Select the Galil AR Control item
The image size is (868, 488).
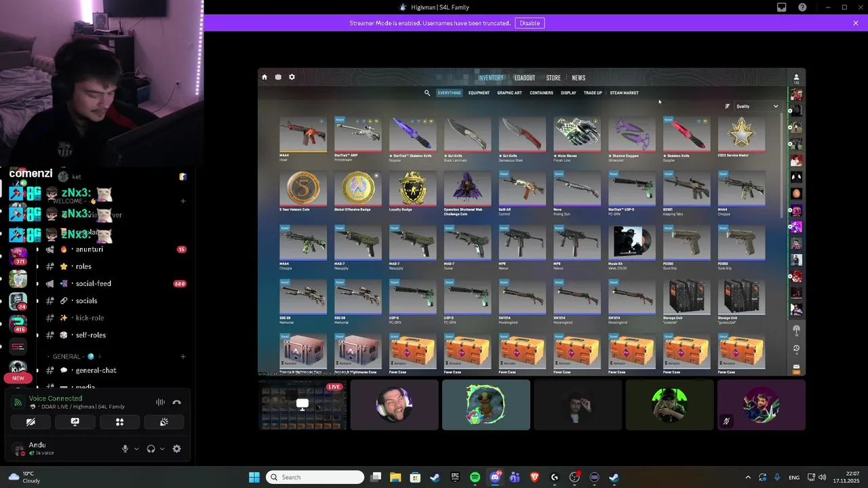[x=522, y=192]
